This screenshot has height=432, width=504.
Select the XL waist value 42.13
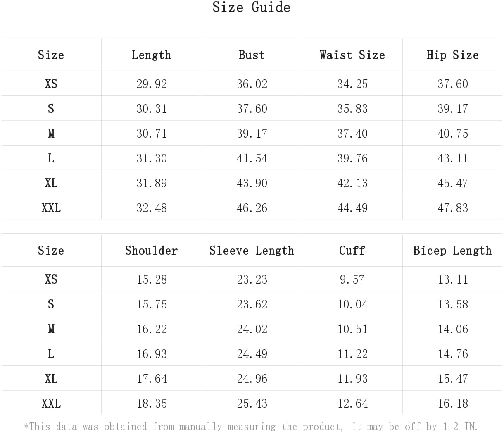coord(352,183)
